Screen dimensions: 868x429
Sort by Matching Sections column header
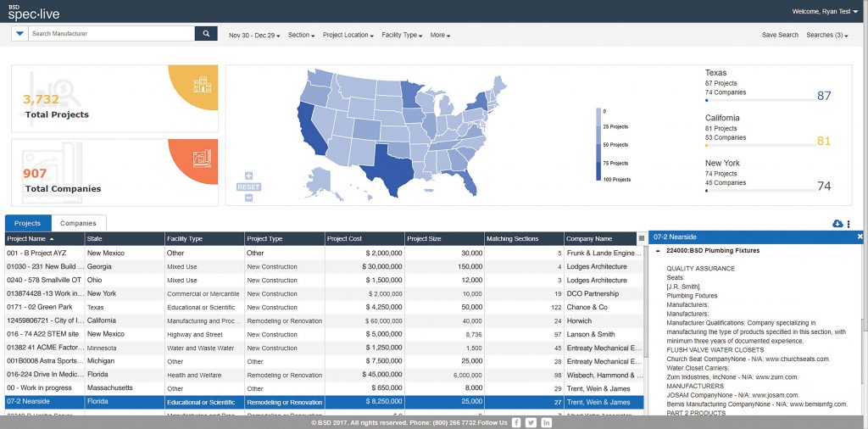[x=524, y=238]
